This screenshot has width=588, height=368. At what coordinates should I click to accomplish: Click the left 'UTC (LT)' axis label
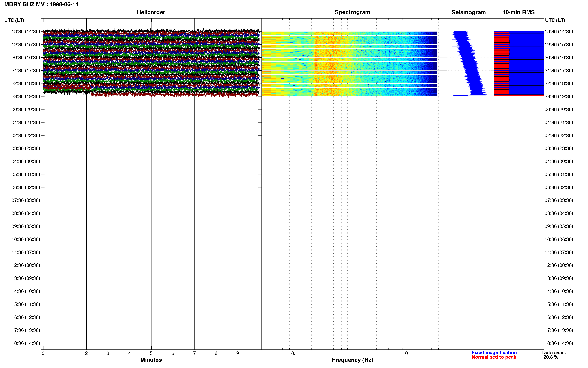click(x=14, y=20)
